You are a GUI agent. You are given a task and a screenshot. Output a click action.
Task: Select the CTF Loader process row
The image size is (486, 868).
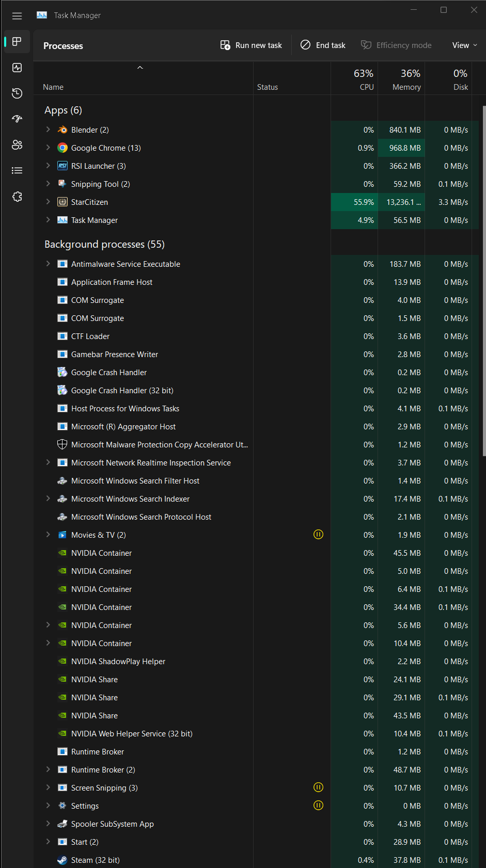coord(256,336)
